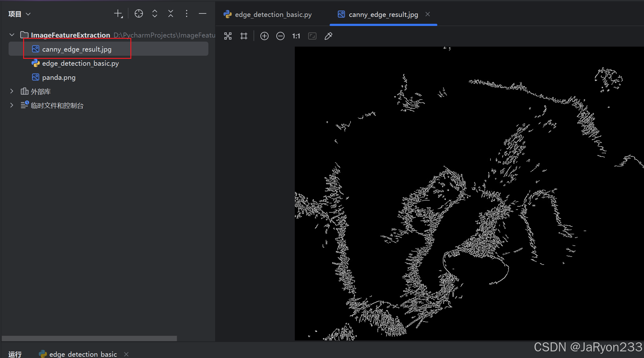Click the new file plus icon

pos(118,14)
